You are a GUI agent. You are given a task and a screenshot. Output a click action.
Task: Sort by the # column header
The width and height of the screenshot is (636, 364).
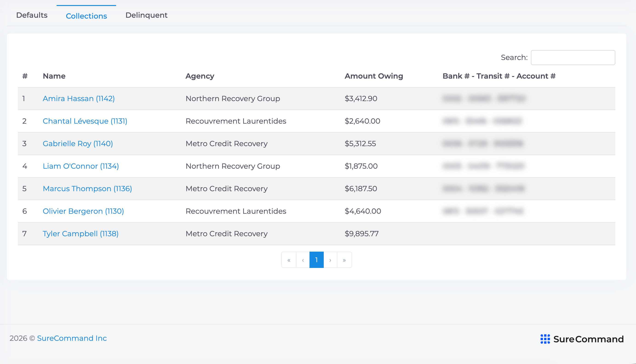click(25, 76)
